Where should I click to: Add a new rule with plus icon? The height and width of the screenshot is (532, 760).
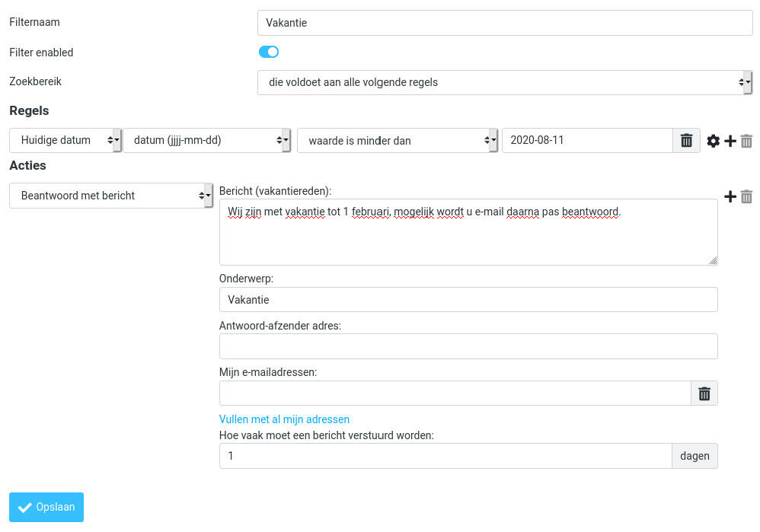point(730,141)
